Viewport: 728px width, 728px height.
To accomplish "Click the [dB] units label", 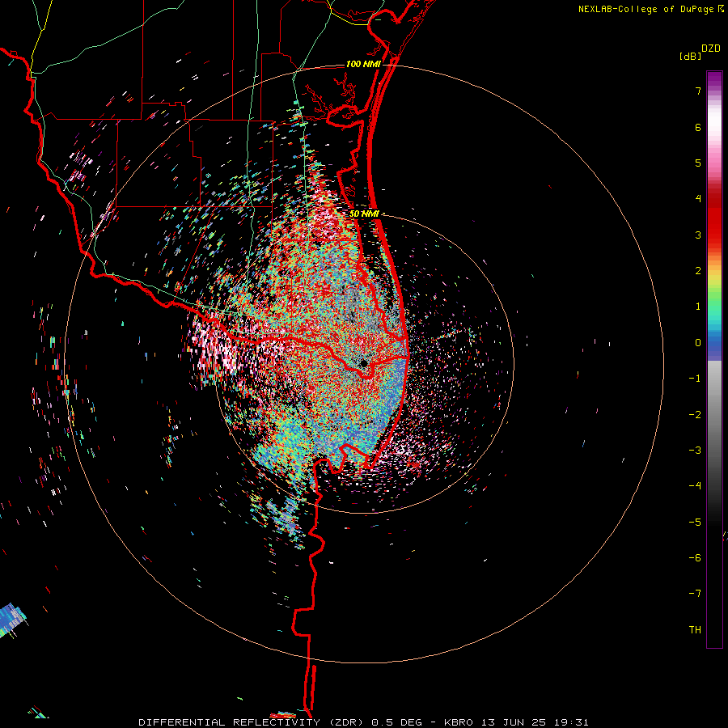I will click(691, 56).
